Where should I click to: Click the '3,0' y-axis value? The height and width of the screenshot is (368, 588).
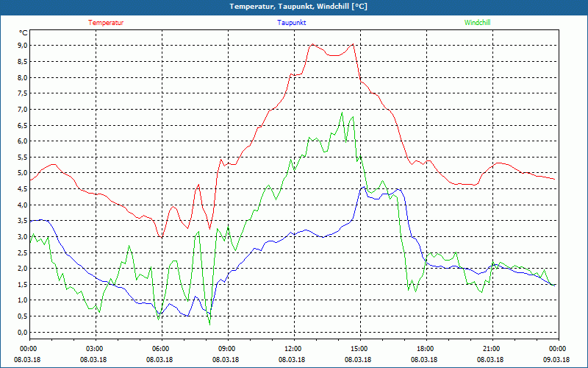click(23, 236)
